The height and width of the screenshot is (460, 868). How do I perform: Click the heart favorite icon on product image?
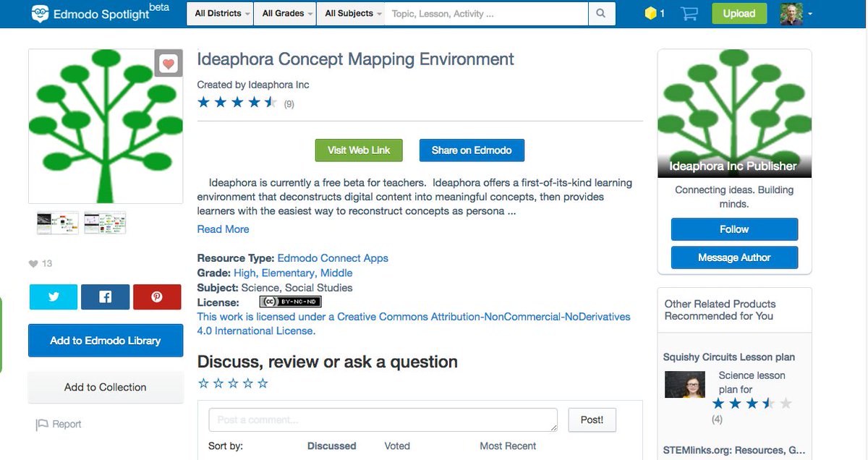pos(168,64)
